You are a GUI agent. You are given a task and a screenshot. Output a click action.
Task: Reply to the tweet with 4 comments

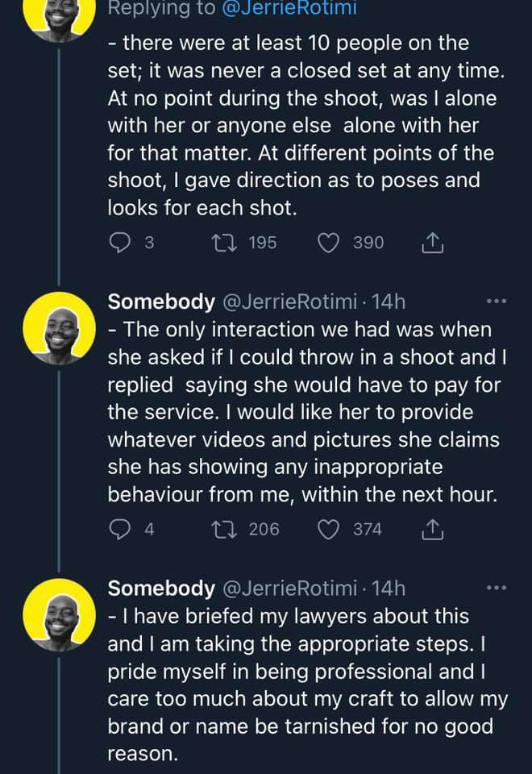119,529
